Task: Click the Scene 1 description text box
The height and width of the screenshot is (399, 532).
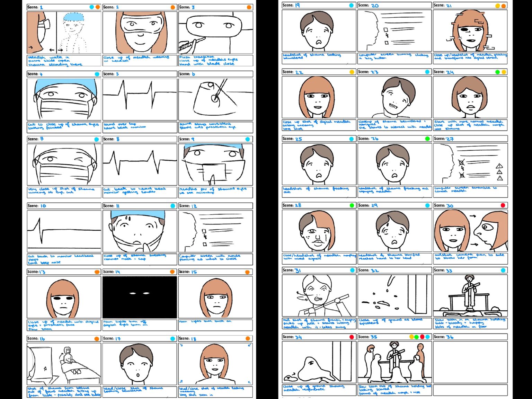Action: 64,61
